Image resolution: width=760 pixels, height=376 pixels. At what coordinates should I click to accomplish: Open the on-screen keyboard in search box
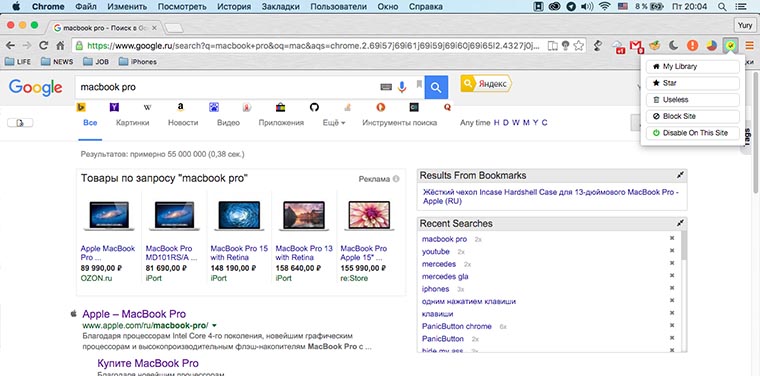[386, 87]
